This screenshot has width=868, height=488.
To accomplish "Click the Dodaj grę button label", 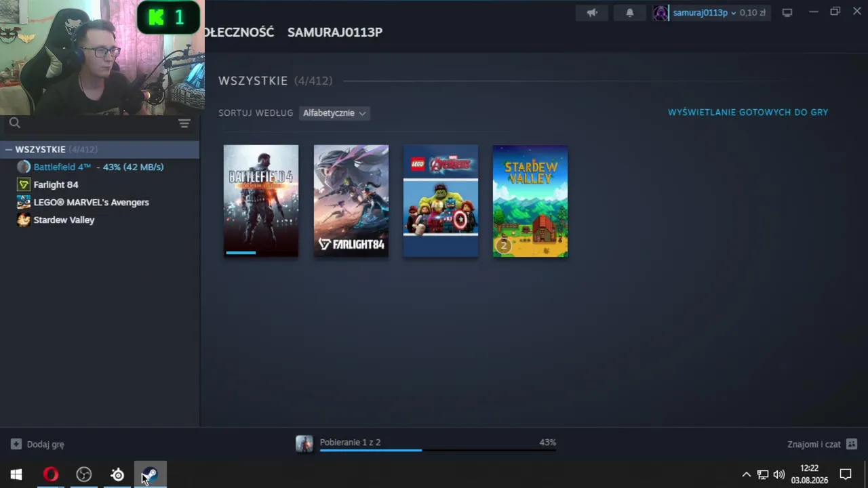I will 45,445.
